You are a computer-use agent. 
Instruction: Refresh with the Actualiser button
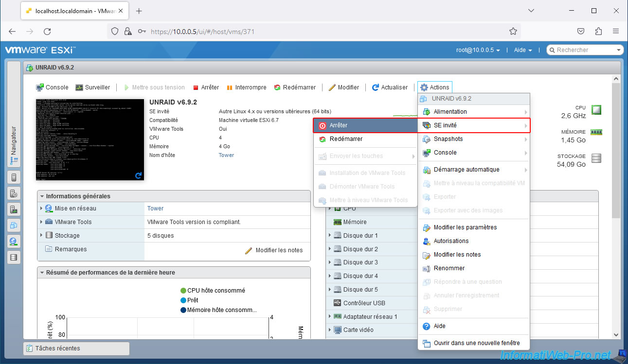point(390,87)
